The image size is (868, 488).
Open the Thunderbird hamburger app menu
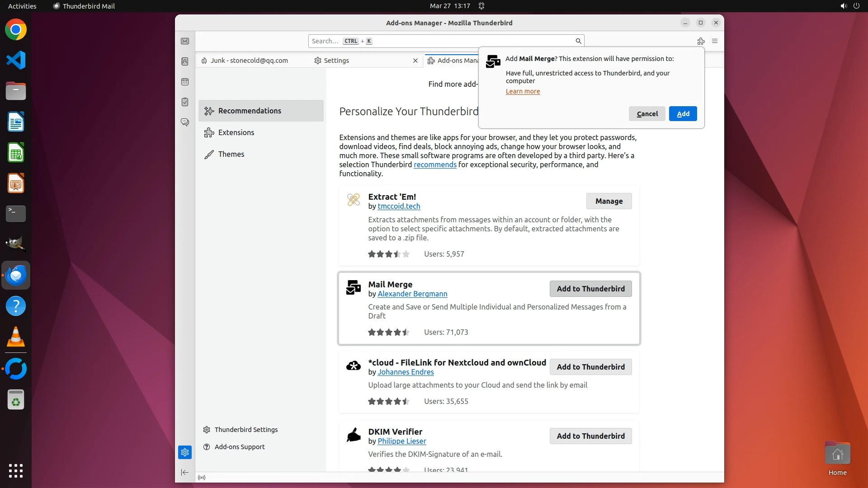pos(715,41)
